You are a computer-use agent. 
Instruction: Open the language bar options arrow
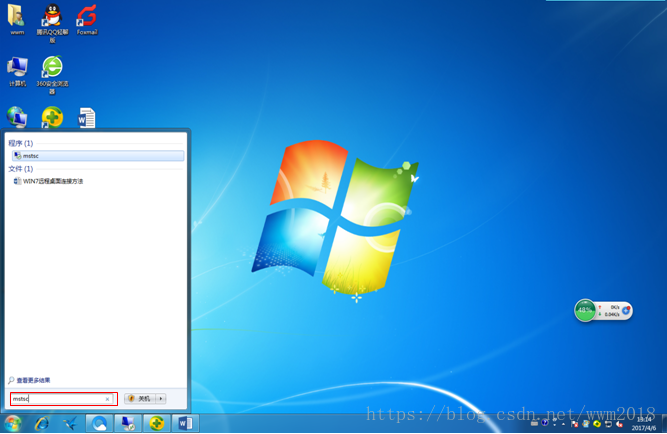click(x=555, y=423)
